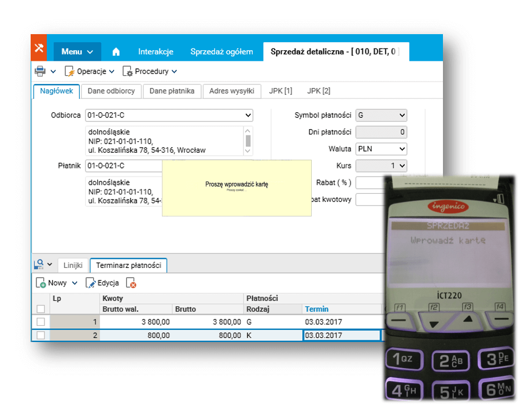Open the Procedury menu
Viewport: 532px width, 408px height.
coord(150,71)
